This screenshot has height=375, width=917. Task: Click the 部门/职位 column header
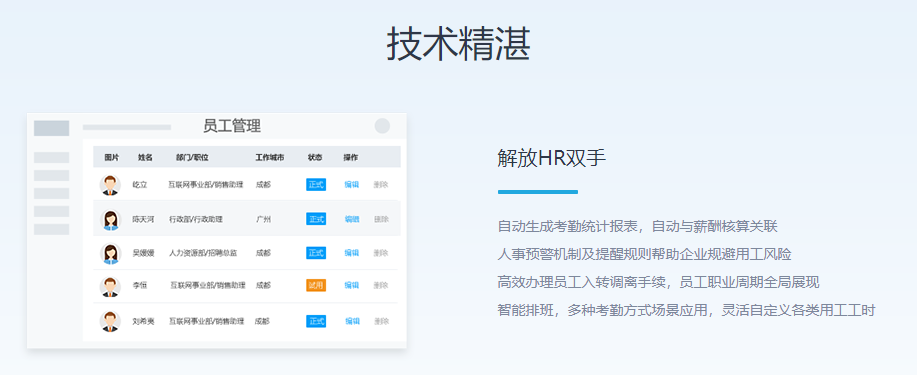(192, 157)
